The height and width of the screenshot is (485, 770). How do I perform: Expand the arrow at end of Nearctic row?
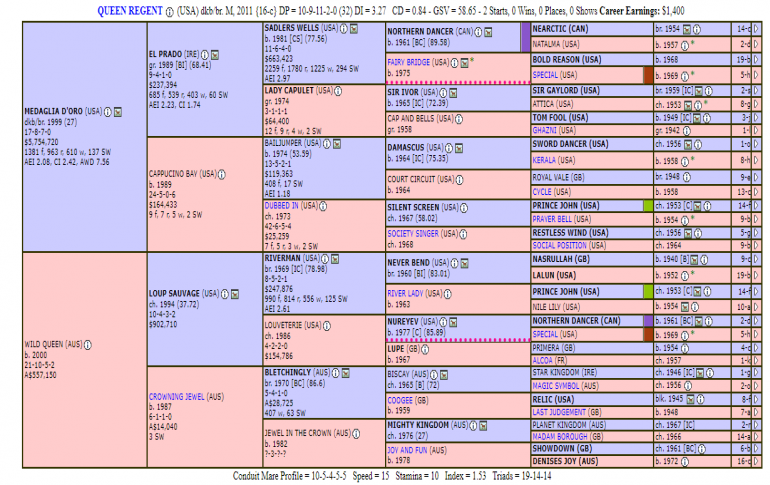756,29
